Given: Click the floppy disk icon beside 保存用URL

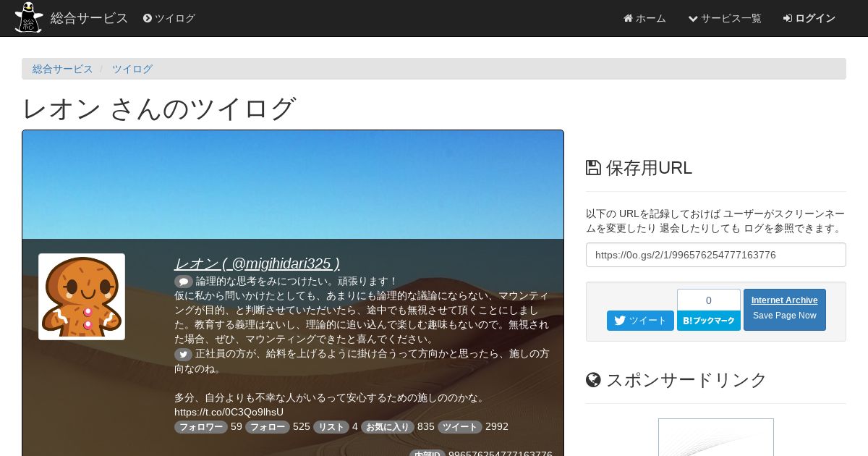Looking at the screenshot, I should 593,168.
